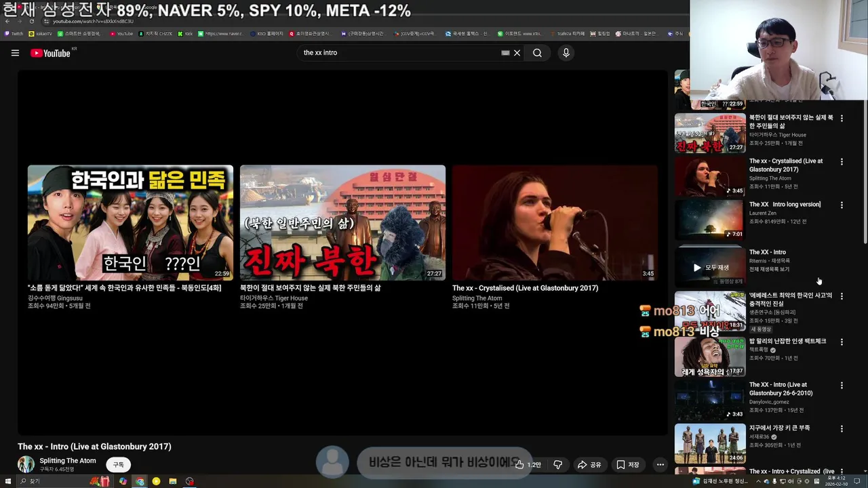Viewport: 868px width, 488px height.
Task: Open options for Crystalised Glastonbury sidebar video
Action: click(842, 162)
